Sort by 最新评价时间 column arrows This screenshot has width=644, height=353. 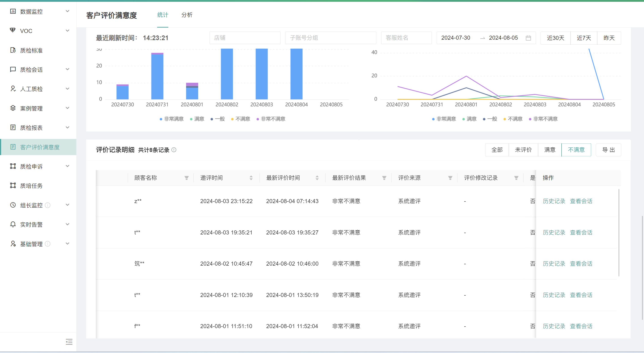(317, 178)
